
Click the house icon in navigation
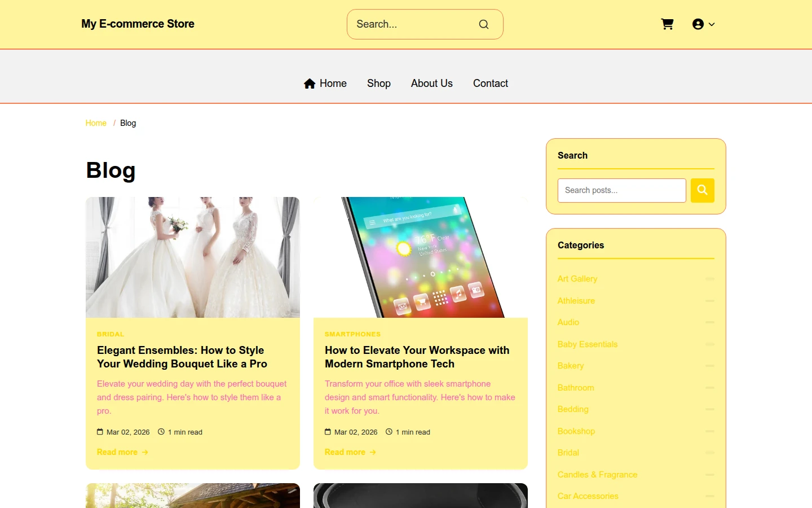point(310,84)
